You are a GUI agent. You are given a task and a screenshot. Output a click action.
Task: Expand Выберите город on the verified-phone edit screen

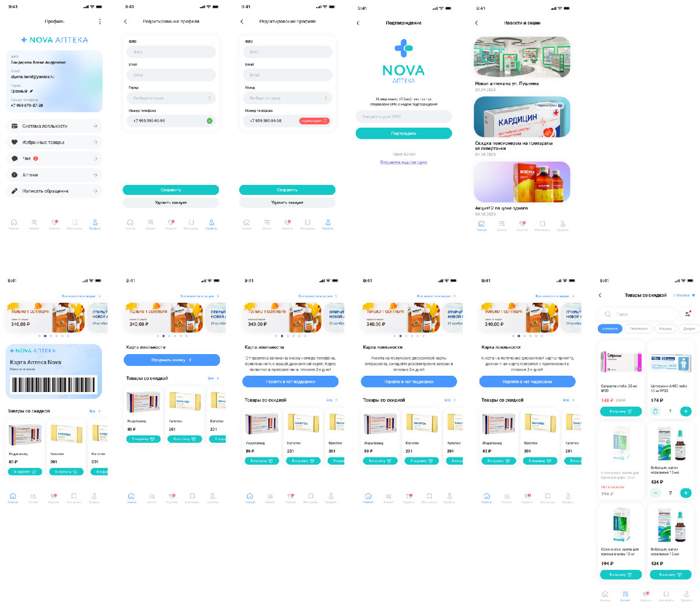click(171, 98)
